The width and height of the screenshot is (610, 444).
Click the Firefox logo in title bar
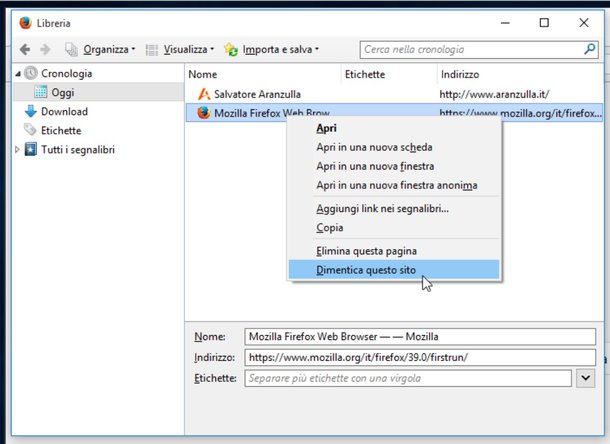[x=25, y=23]
